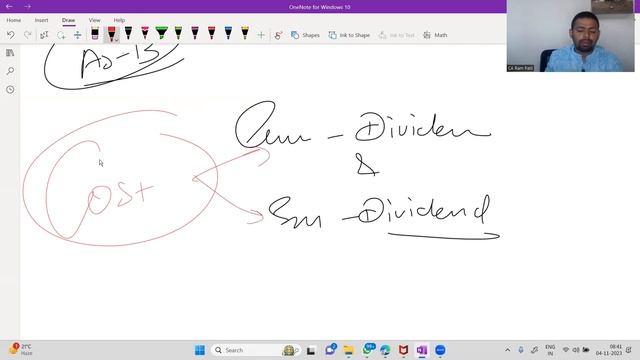This screenshot has width=640, height=360.
Task: Select the green highlighter
Action: pyautogui.click(x=162, y=33)
